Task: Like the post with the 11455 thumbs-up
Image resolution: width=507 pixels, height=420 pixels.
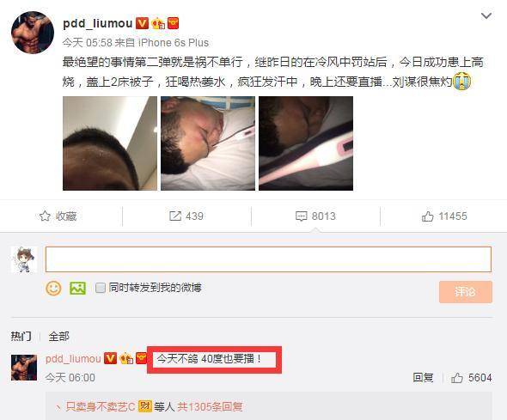Action: tap(427, 216)
